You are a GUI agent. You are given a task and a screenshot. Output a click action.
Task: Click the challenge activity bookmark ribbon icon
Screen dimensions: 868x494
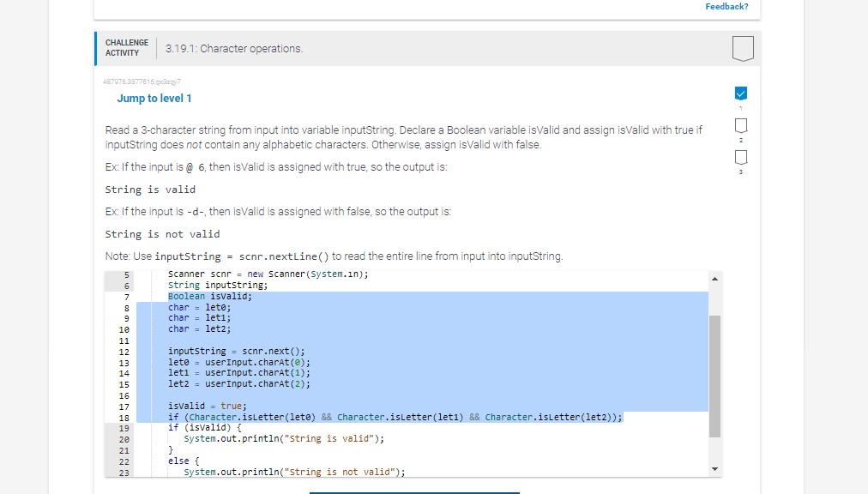741,49
